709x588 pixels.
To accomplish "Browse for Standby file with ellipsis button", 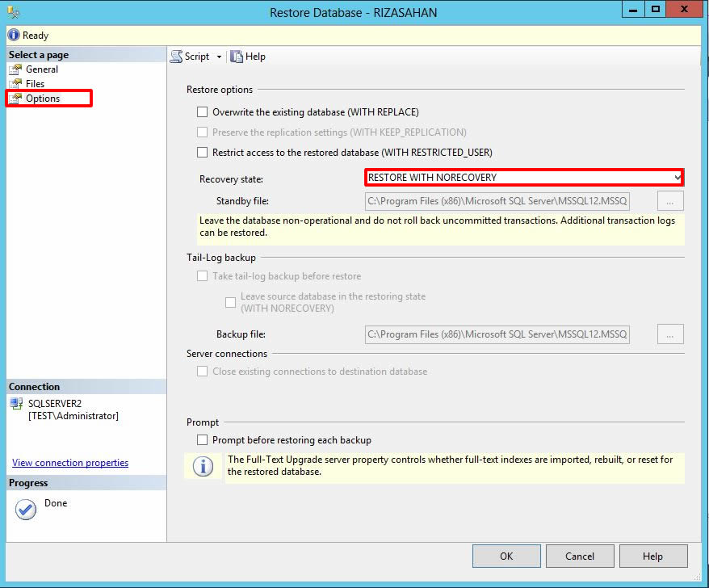I will coord(670,201).
